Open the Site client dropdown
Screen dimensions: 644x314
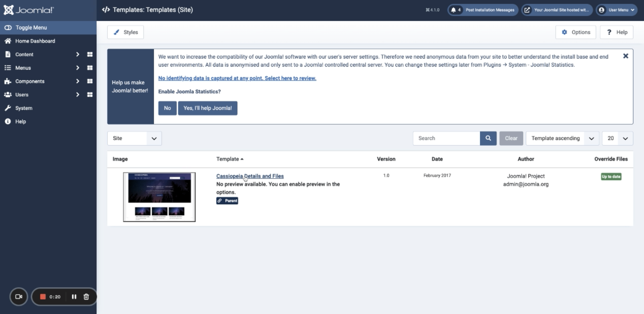coord(134,138)
